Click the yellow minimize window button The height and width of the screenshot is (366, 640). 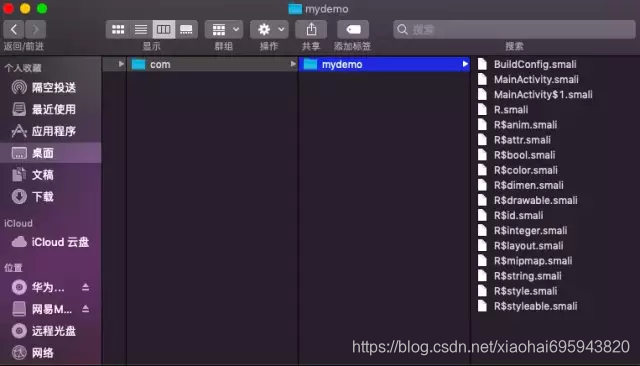click(x=25, y=8)
